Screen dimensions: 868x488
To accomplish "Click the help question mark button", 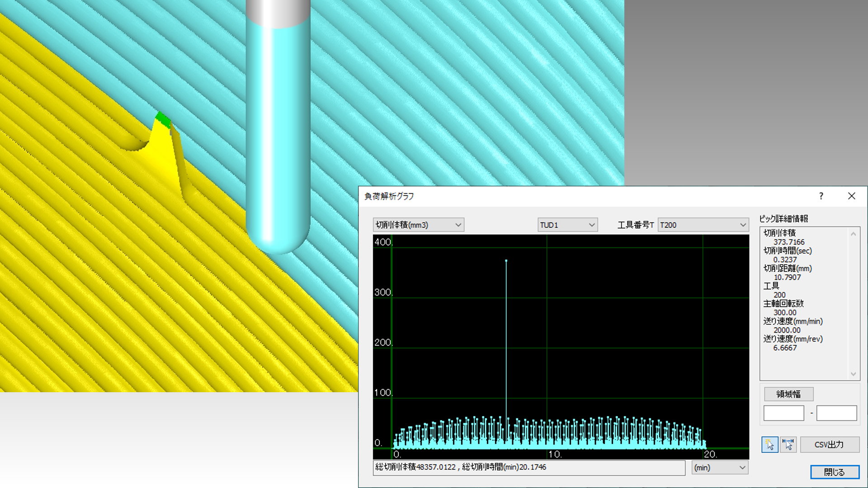I will [x=821, y=196].
